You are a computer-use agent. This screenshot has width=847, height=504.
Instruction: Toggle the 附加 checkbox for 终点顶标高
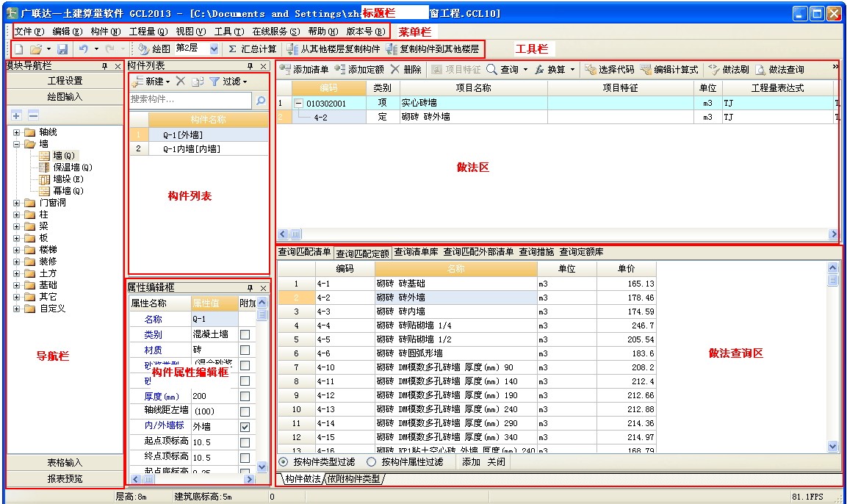pyautogui.click(x=245, y=458)
